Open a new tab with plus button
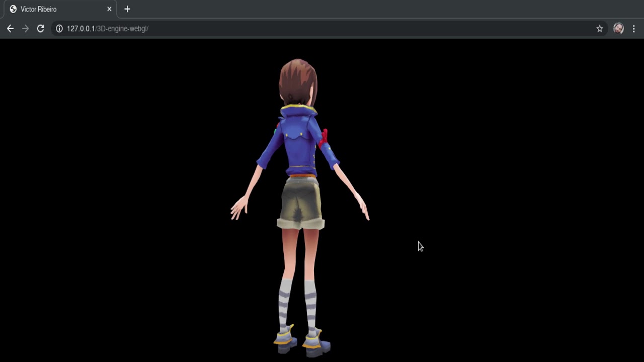Viewport: 644px width, 362px height. 127,9
